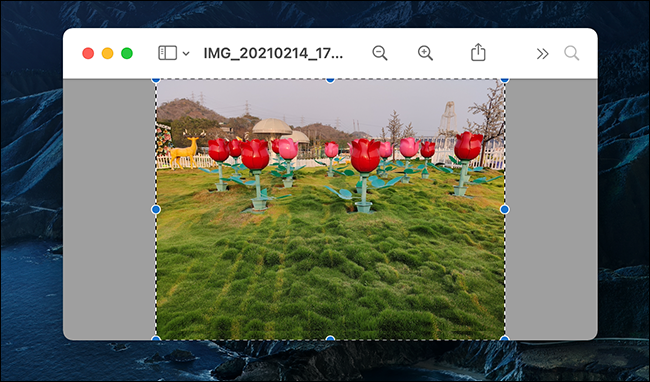Screen dimensions: 650x382
Task: Show more toolbar items via double chevron
Action: pyautogui.click(x=542, y=53)
